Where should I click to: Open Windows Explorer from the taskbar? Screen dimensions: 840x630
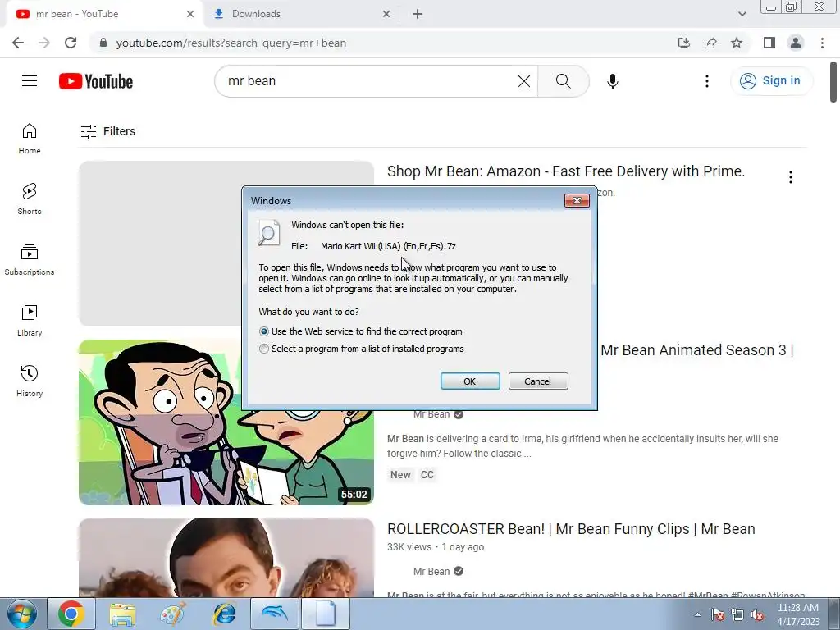(x=122, y=614)
